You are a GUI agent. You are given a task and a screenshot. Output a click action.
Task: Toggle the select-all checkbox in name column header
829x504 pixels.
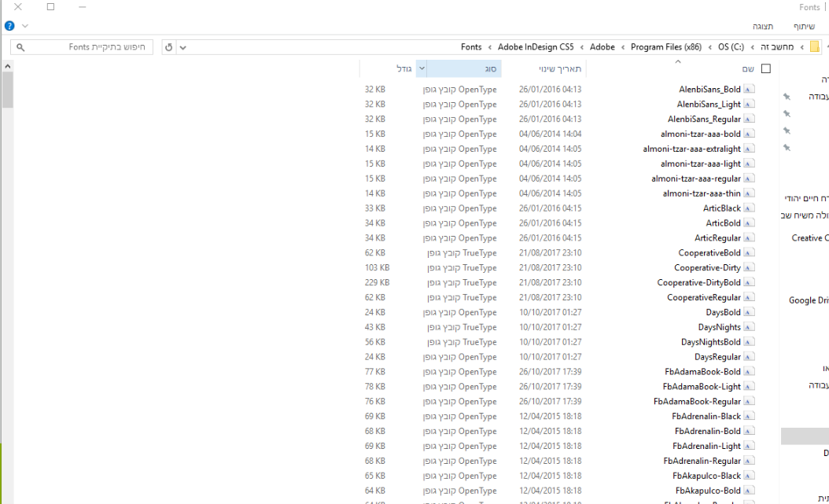765,68
